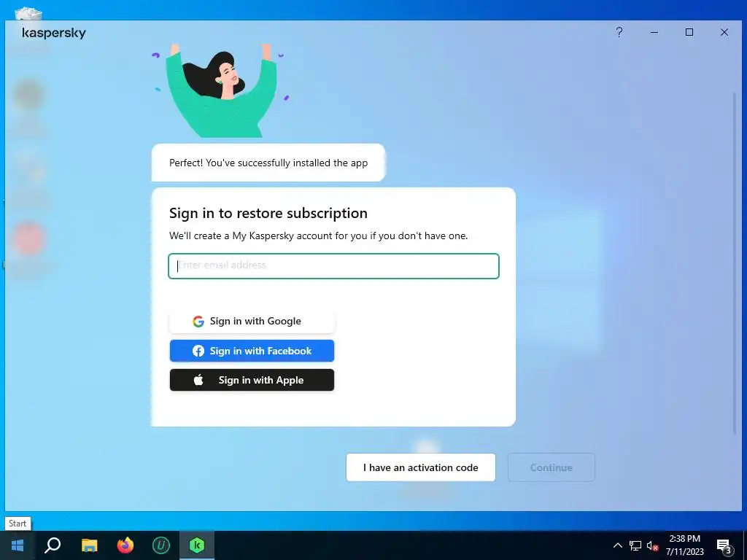Sign in with Google button
Viewport: 747px width, 560px height.
pyautogui.click(x=252, y=322)
